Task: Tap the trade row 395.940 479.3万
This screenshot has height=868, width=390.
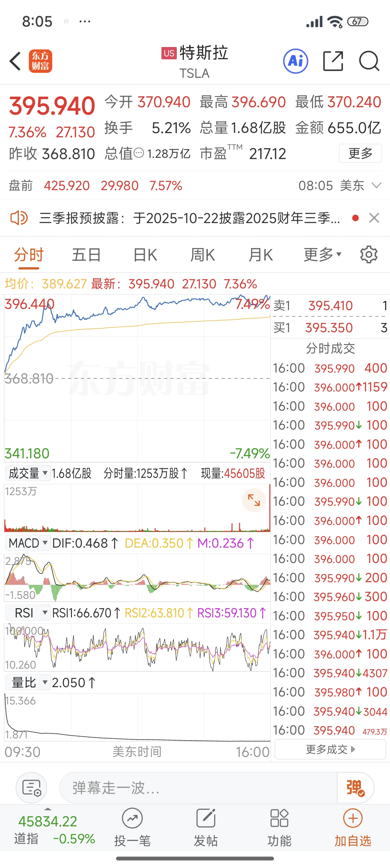Action: click(330, 730)
